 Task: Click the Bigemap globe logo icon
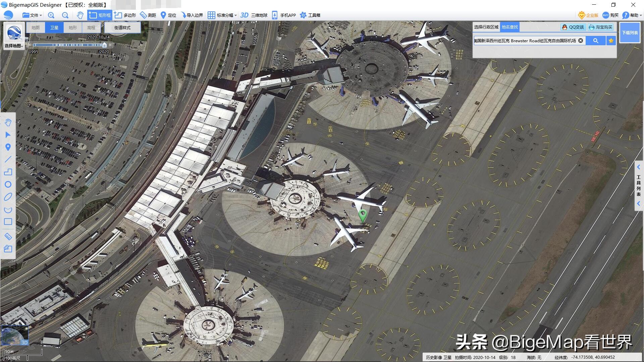[8, 15]
